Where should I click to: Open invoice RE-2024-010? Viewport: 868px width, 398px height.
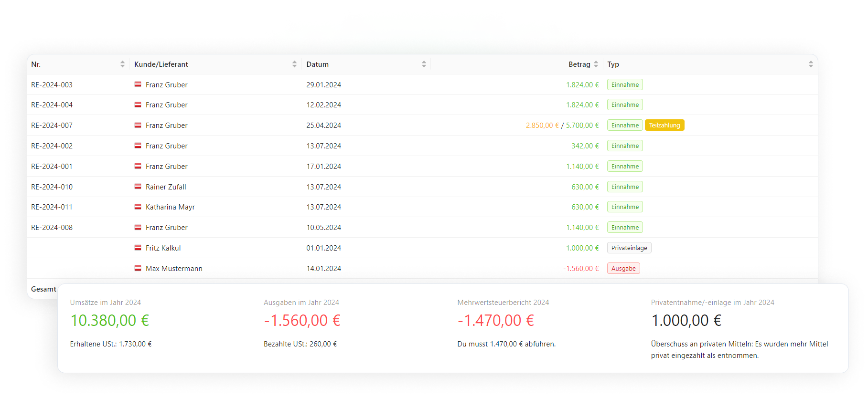point(52,187)
